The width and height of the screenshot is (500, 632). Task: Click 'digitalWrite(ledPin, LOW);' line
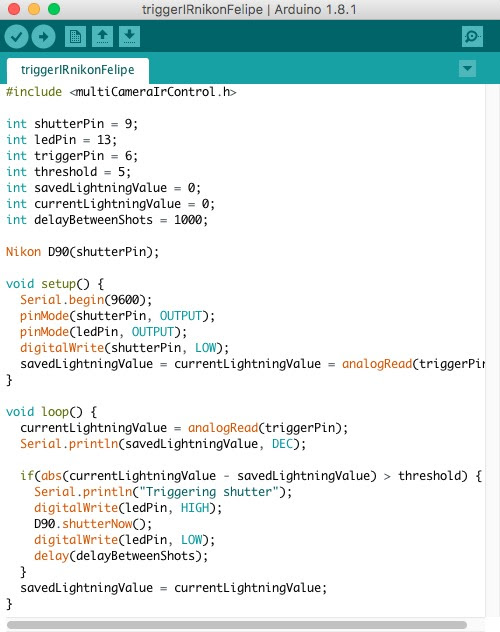click(124, 540)
